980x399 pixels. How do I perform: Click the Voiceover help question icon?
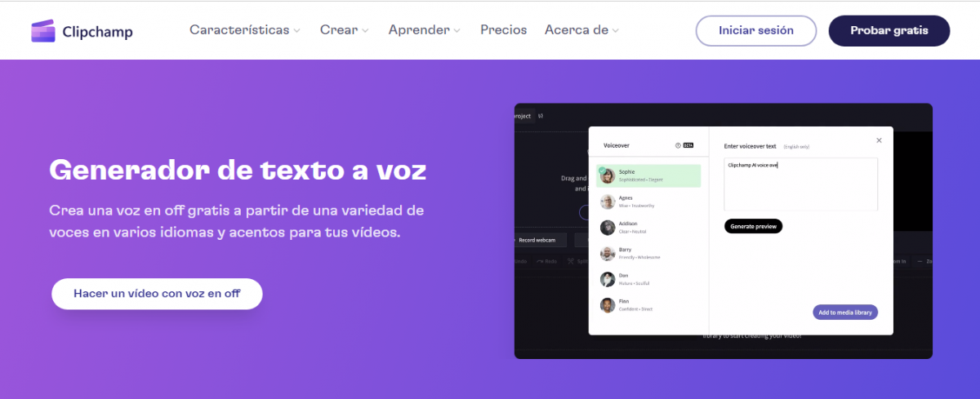[678, 145]
